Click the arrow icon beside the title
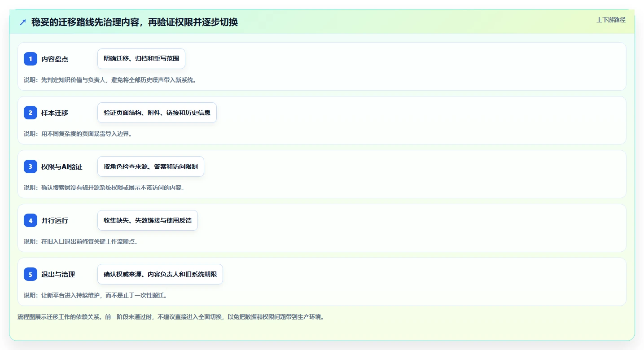Viewport: 644px width, 350px height. pyautogui.click(x=23, y=22)
